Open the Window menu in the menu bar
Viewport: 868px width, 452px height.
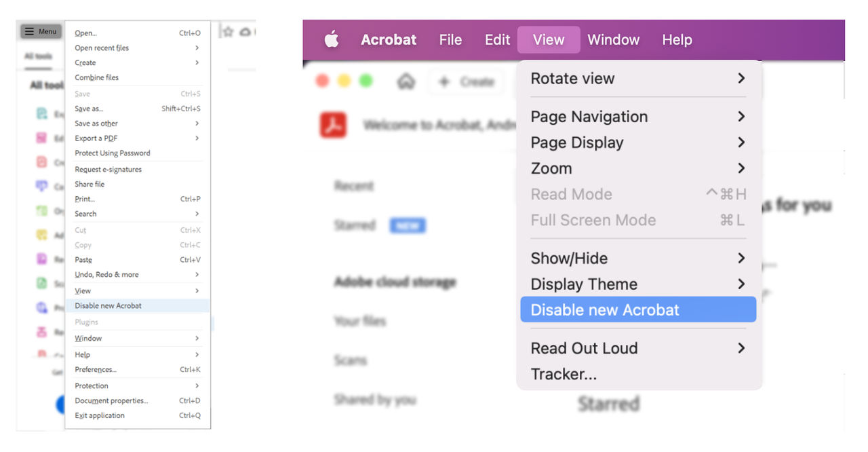613,39
